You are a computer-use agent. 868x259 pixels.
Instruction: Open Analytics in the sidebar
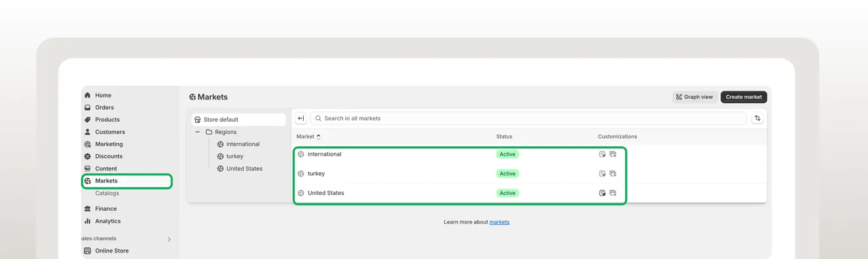108,221
